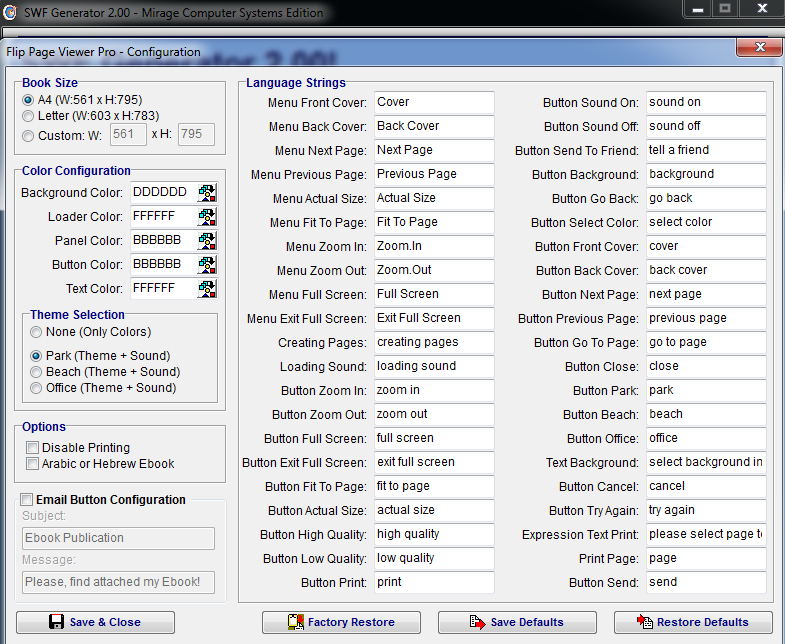Enable the Disable Printing checkbox
Image resolution: width=785 pixels, height=644 pixels.
(x=33, y=448)
